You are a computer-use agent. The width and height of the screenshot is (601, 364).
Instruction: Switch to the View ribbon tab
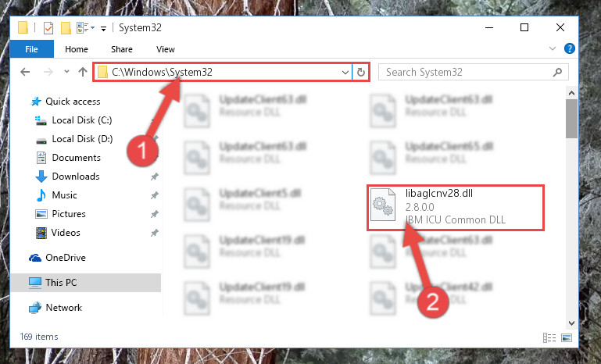pyautogui.click(x=166, y=49)
